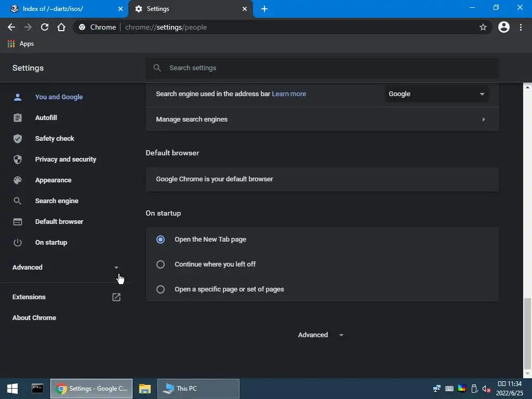Image resolution: width=532 pixels, height=399 pixels.
Task: Click the clipboard icon beside Autofill
Action: 18,118
